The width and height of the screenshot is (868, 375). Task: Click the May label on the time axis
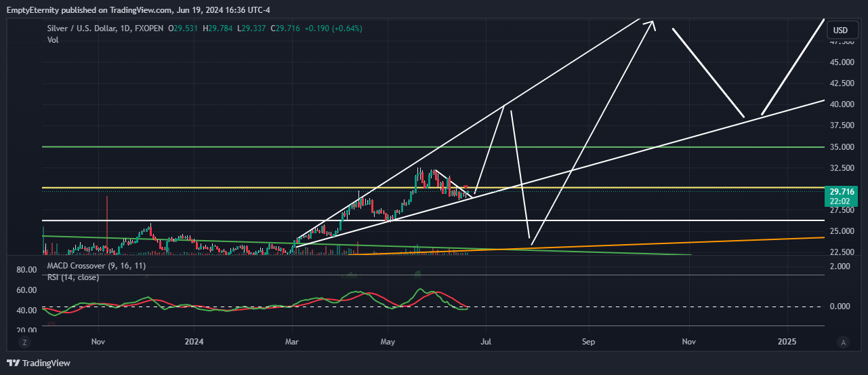tap(388, 342)
